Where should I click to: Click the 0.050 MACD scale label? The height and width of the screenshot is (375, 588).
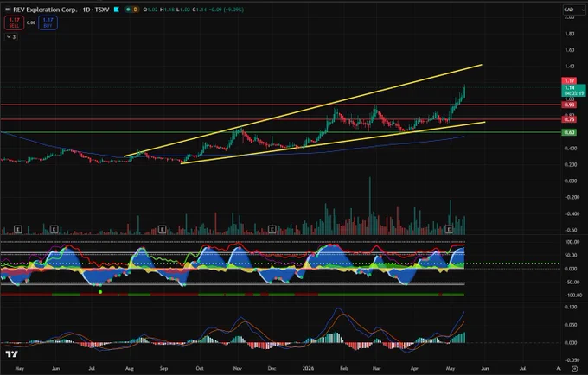pyautogui.click(x=571, y=325)
